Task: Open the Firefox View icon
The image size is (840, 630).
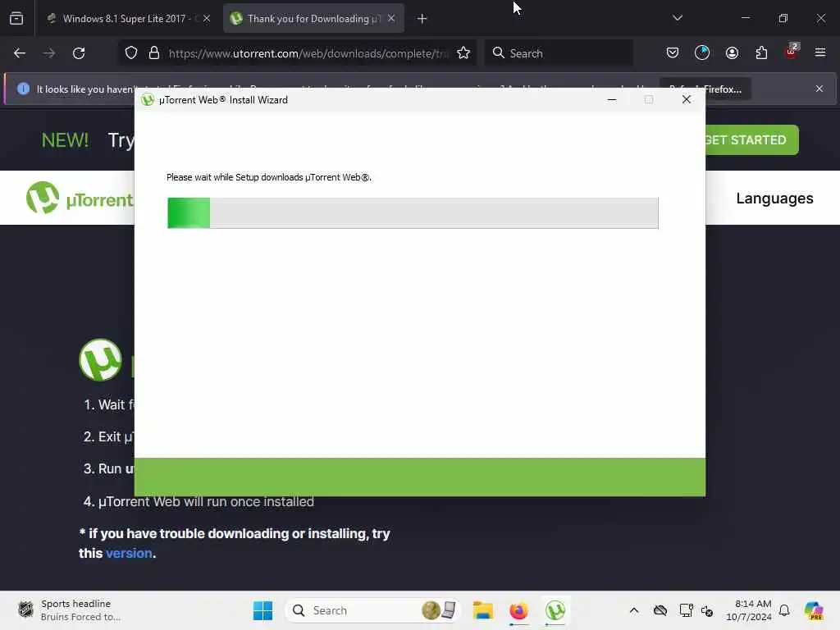Action: (16, 18)
